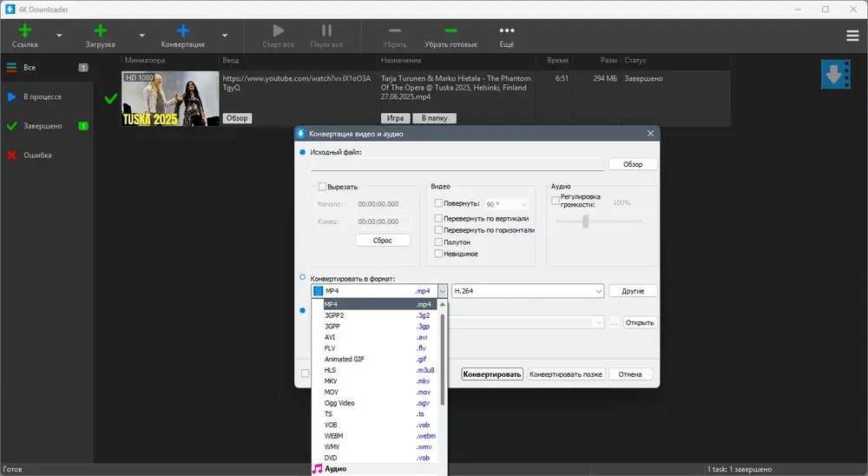
Task: Click Конвертировать позже button
Action: [566, 374]
